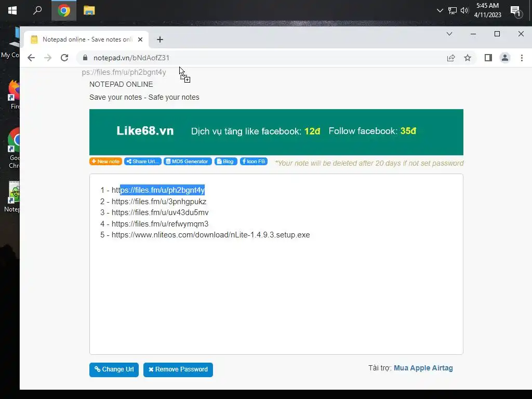Open the Icon FB button
This screenshot has width=532, height=399.
[254, 162]
